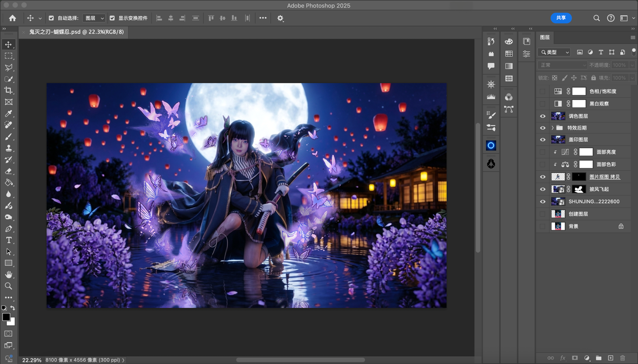
Task: Select the Zoom tool in toolbar
Action: [8, 286]
